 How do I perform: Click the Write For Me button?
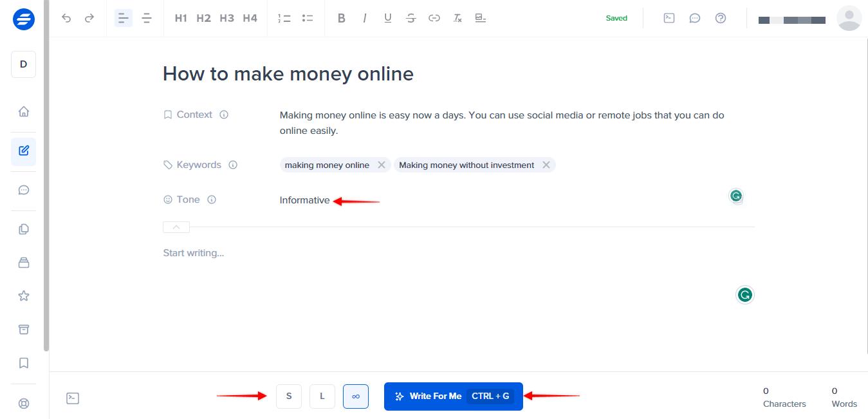(453, 396)
